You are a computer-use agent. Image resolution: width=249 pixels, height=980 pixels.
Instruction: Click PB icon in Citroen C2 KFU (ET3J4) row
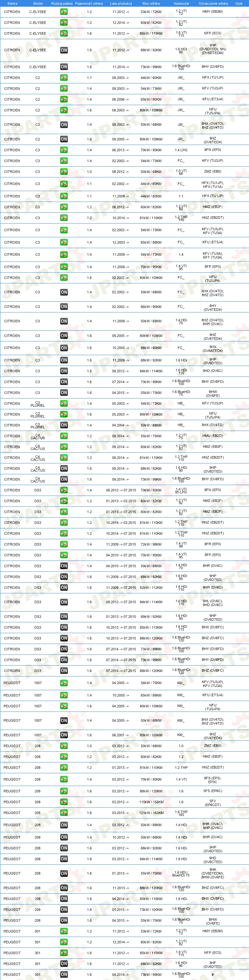pos(64,99)
